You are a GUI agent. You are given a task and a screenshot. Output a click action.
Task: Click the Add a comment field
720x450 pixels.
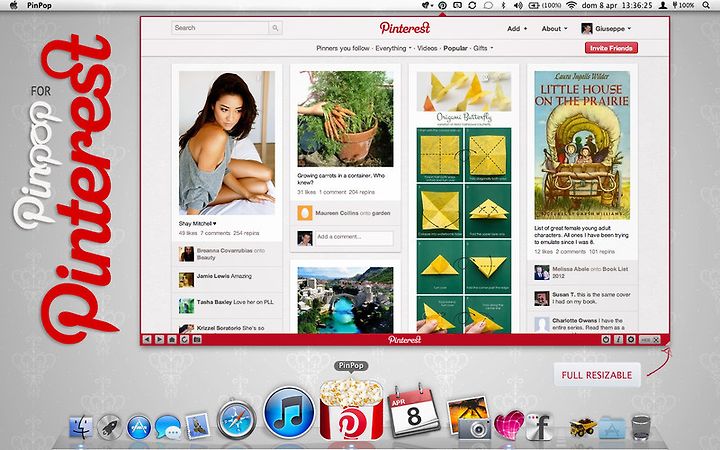point(354,237)
